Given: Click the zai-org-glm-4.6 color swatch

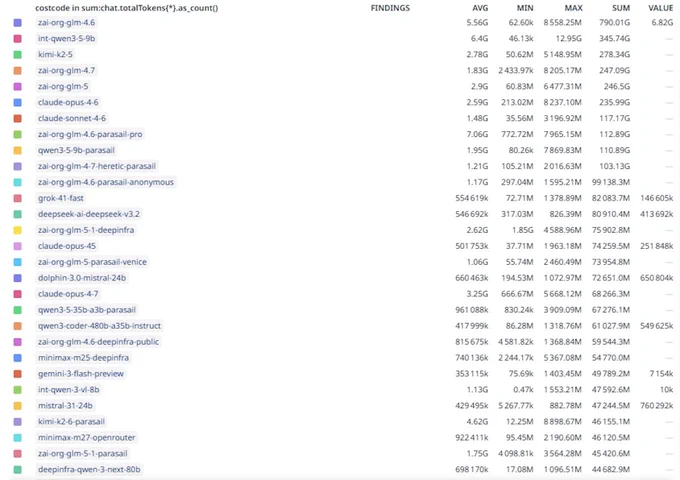Looking at the screenshot, I should [x=18, y=23].
